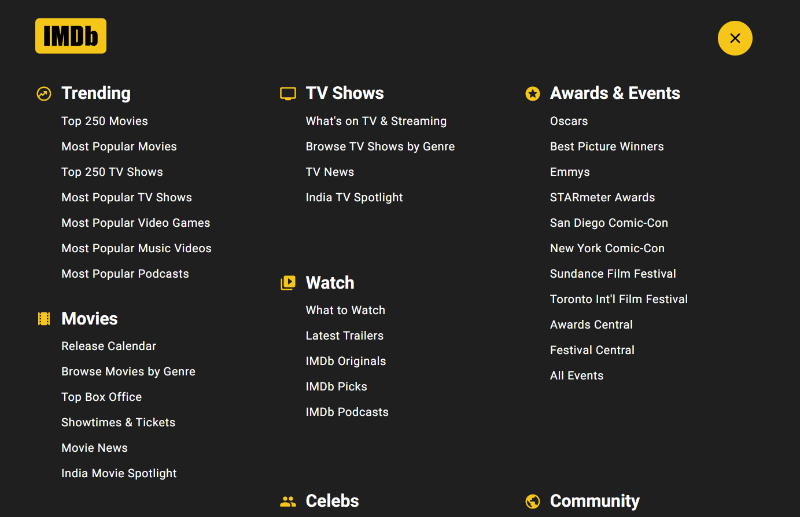Go to Top 250 TV Shows

[x=112, y=172]
